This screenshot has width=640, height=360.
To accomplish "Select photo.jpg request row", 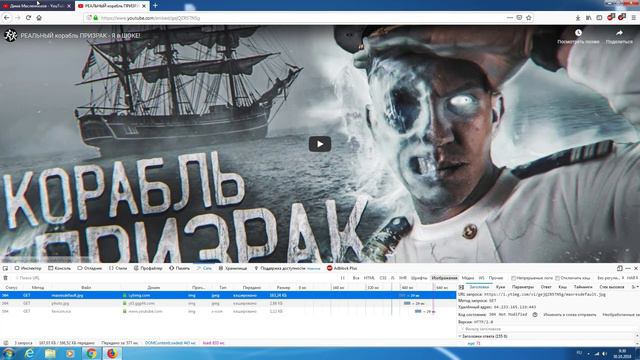I will tap(228, 303).
